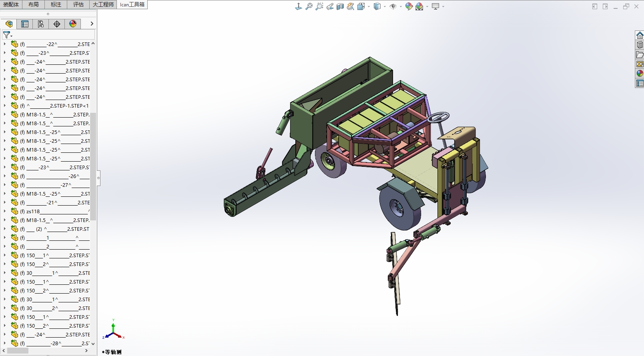Screen dimensions: 644x356
Task: Switch to the FeatureManager design tree tab
Action: tap(9, 24)
